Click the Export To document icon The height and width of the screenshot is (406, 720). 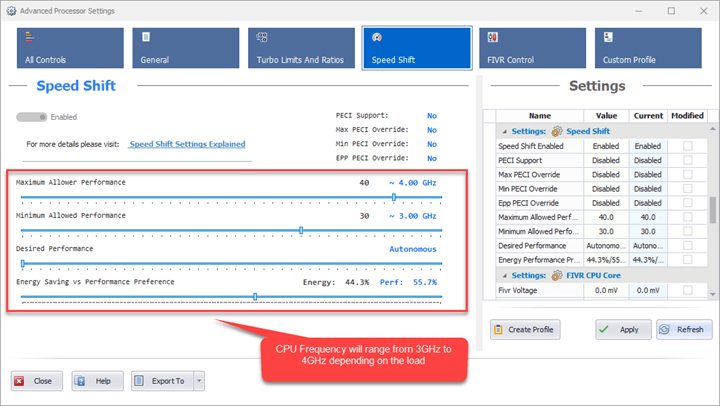(x=139, y=381)
